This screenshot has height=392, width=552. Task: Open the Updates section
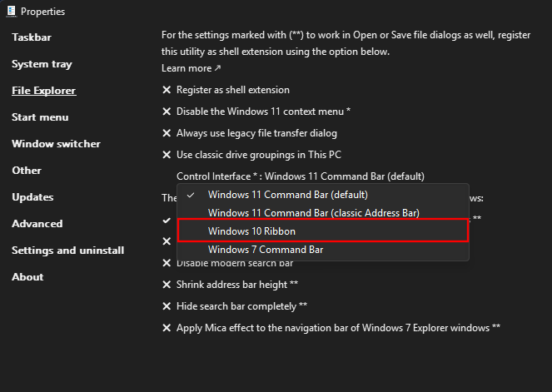coord(32,197)
